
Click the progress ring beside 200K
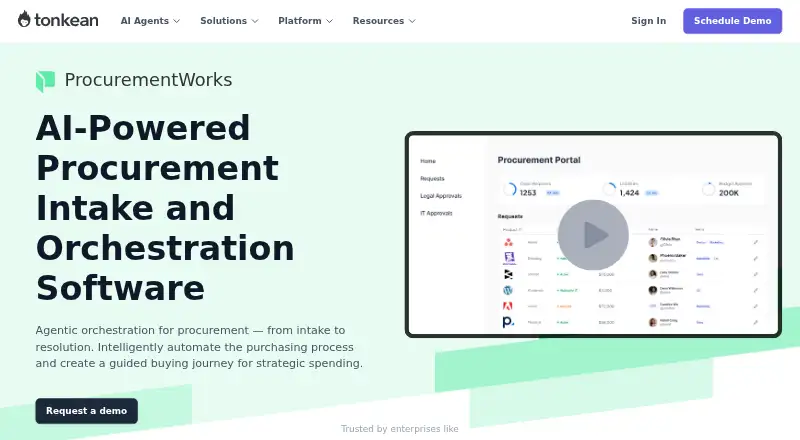708,189
